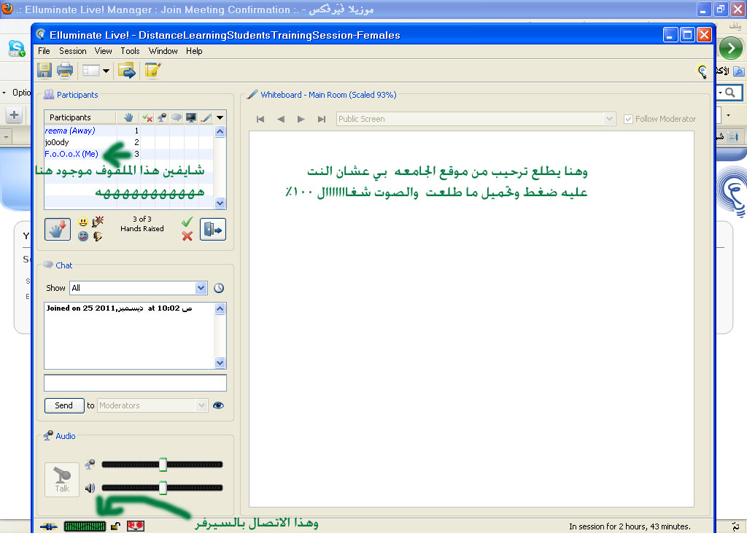Open the Participants list options dropdown arrow
Viewport: 747px width, 560px height.
(x=220, y=117)
